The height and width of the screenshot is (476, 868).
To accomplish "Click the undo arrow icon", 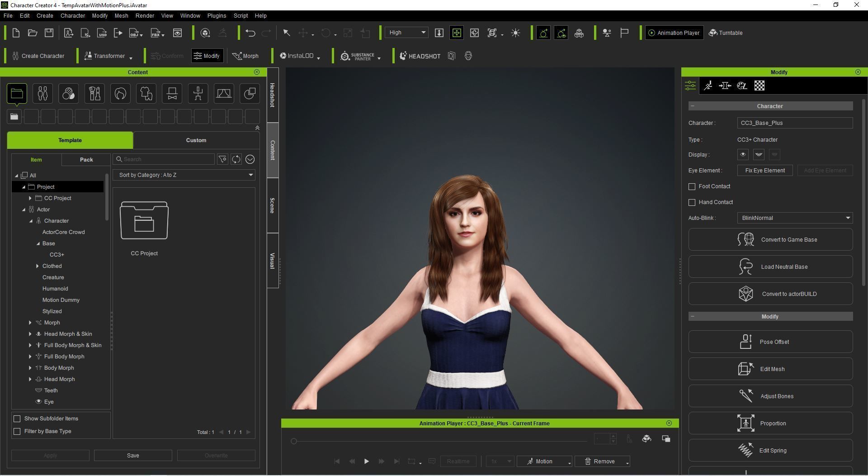I will [x=250, y=33].
